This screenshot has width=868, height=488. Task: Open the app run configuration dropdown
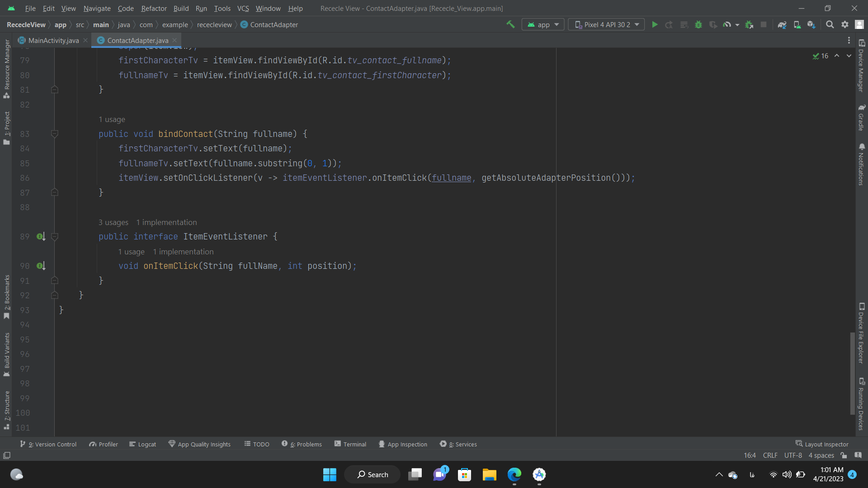pyautogui.click(x=543, y=24)
